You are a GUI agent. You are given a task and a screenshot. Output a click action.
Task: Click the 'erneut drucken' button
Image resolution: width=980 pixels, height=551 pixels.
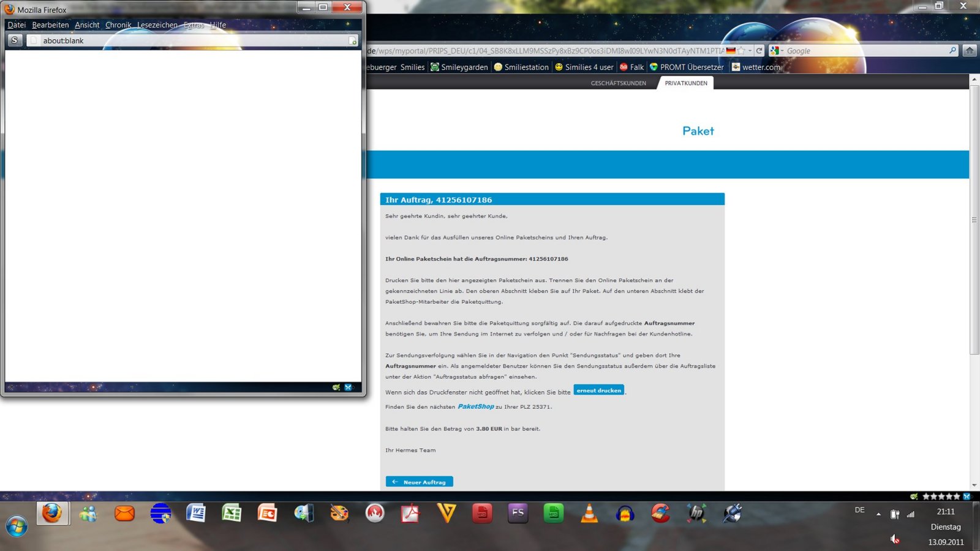point(599,391)
